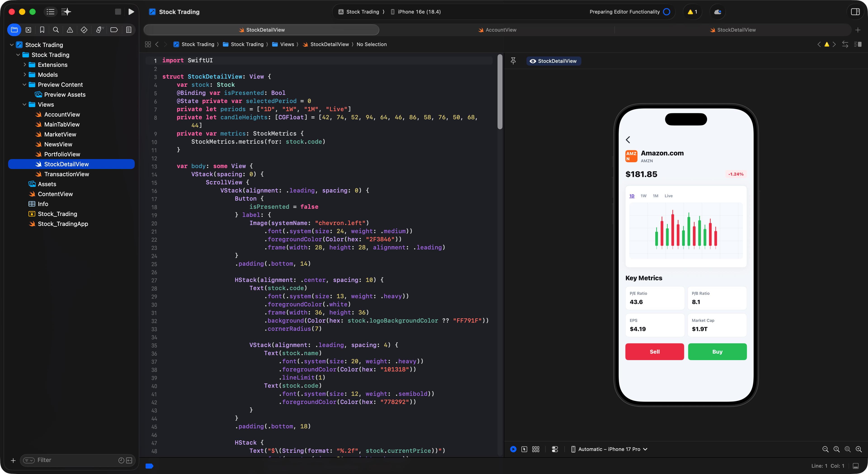Click the StockDetailView preview chip
The image size is (868, 474).
[553, 61]
